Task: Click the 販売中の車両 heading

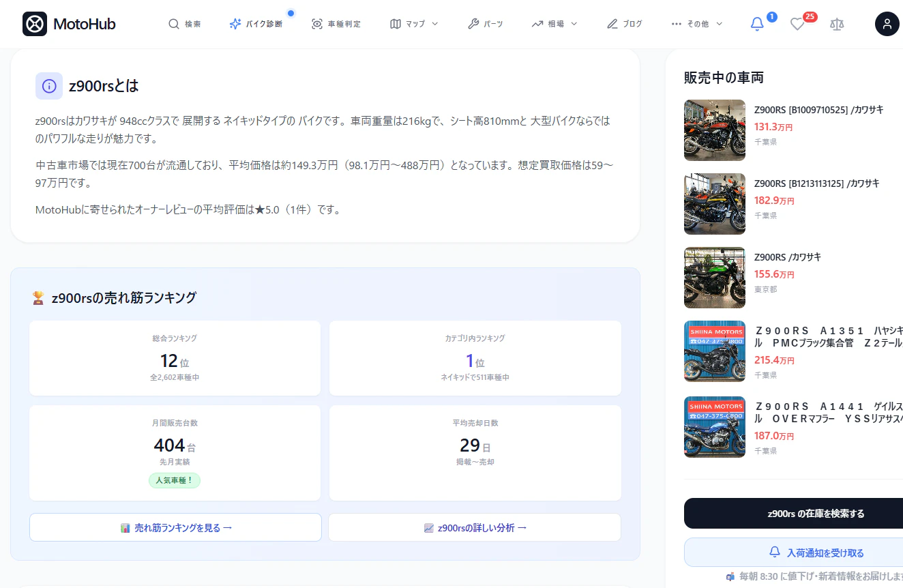Action: pos(724,78)
